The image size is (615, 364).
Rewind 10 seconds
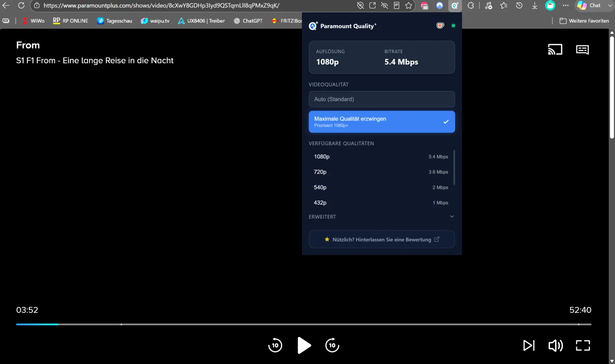(275, 345)
